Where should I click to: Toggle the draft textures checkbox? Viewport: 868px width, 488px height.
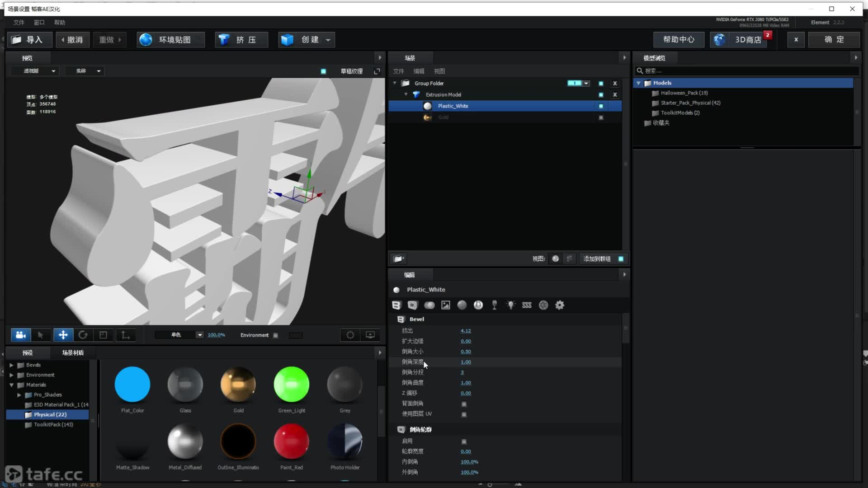(x=323, y=71)
